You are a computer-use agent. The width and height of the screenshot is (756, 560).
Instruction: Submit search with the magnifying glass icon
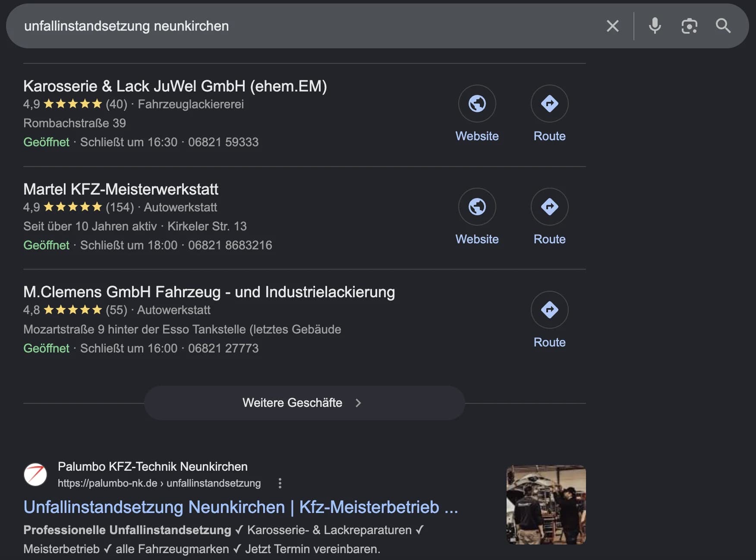click(x=723, y=26)
